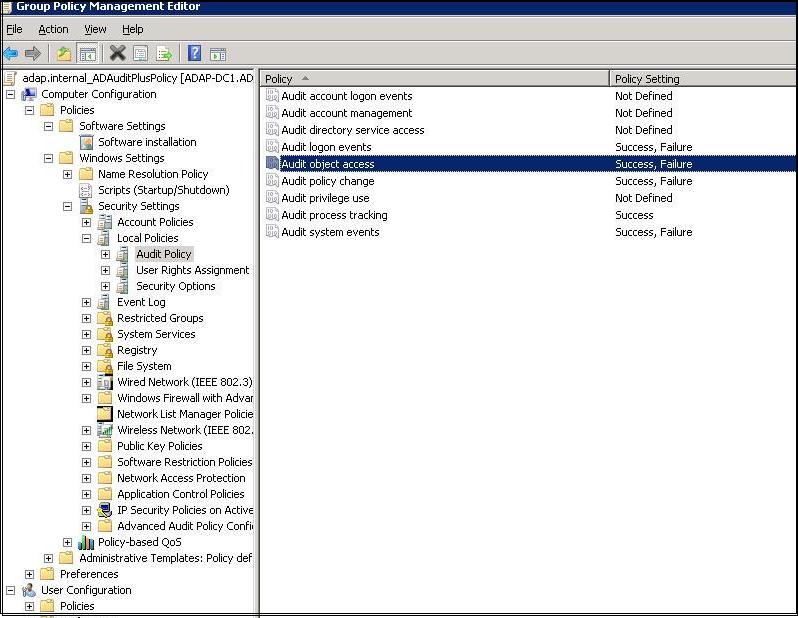
Task: Click the Restricted Groups folder icon
Action: (105, 318)
